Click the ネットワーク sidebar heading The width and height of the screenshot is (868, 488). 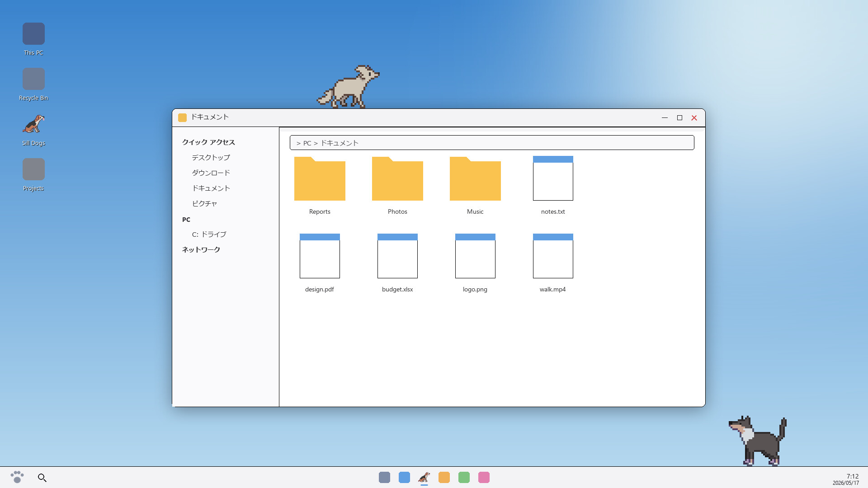coord(201,249)
